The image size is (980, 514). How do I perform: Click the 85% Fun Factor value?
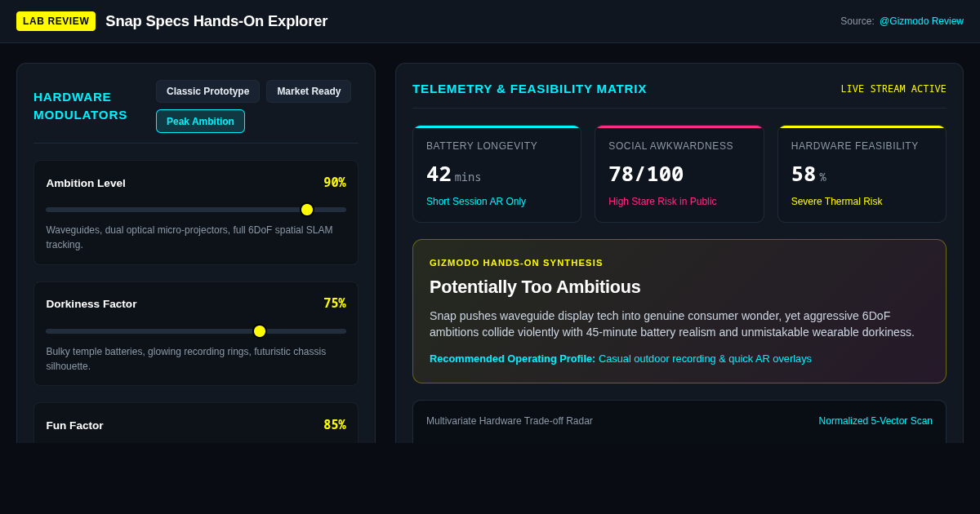[x=335, y=425]
